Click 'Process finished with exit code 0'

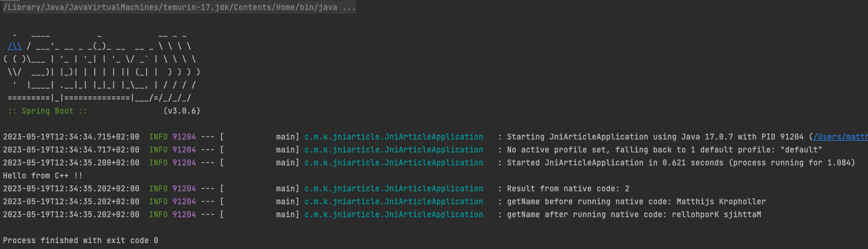pyautogui.click(x=81, y=240)
